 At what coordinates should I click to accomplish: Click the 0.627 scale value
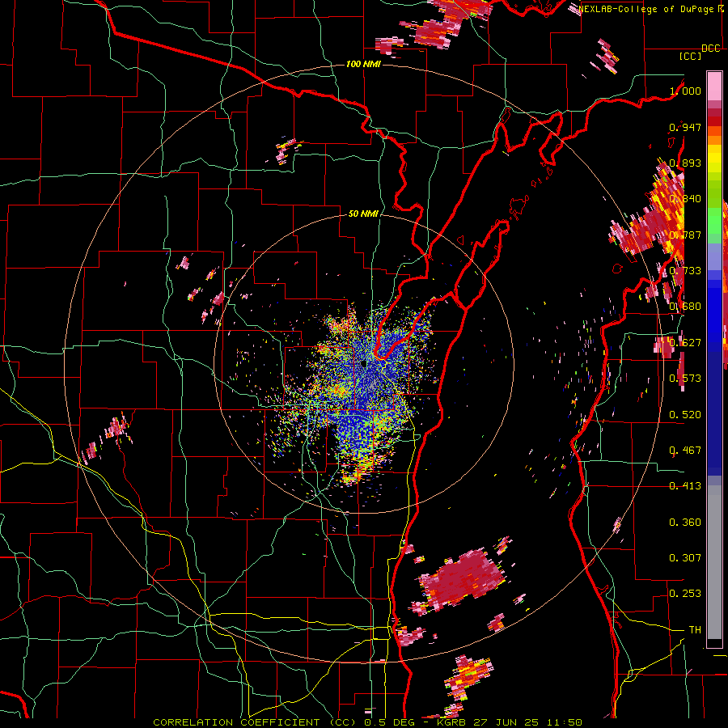(x=685, y=343)
